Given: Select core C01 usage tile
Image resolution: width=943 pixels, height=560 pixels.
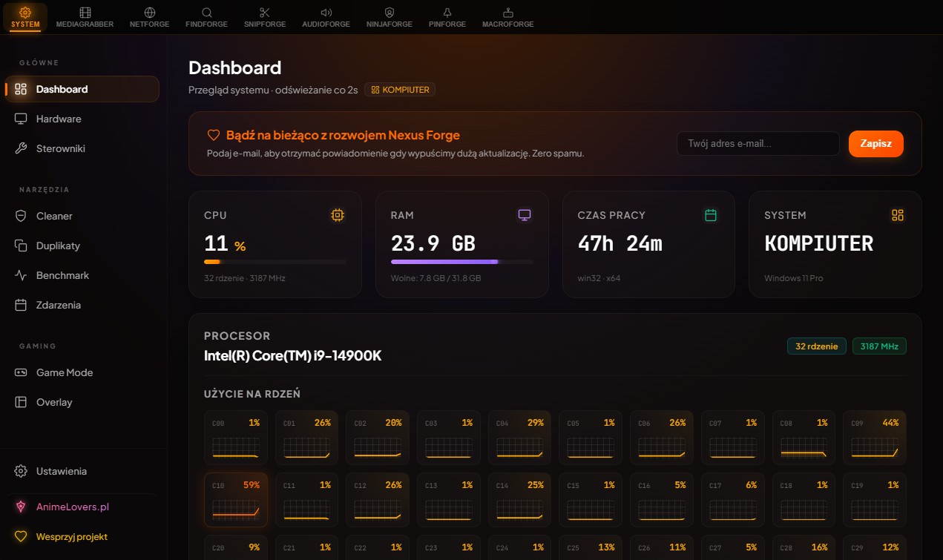Looking at the screenshot, I should pyautogui.click(x=306, y=438).
